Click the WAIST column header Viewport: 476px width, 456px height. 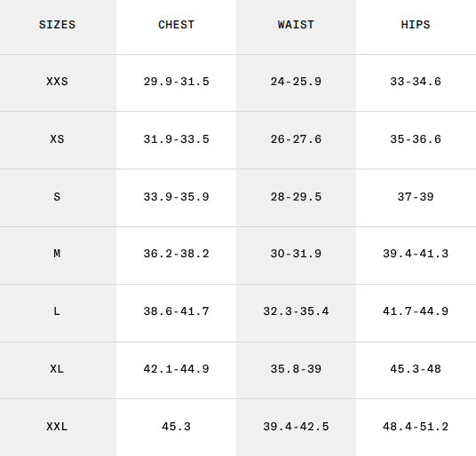tap(296, 25)
